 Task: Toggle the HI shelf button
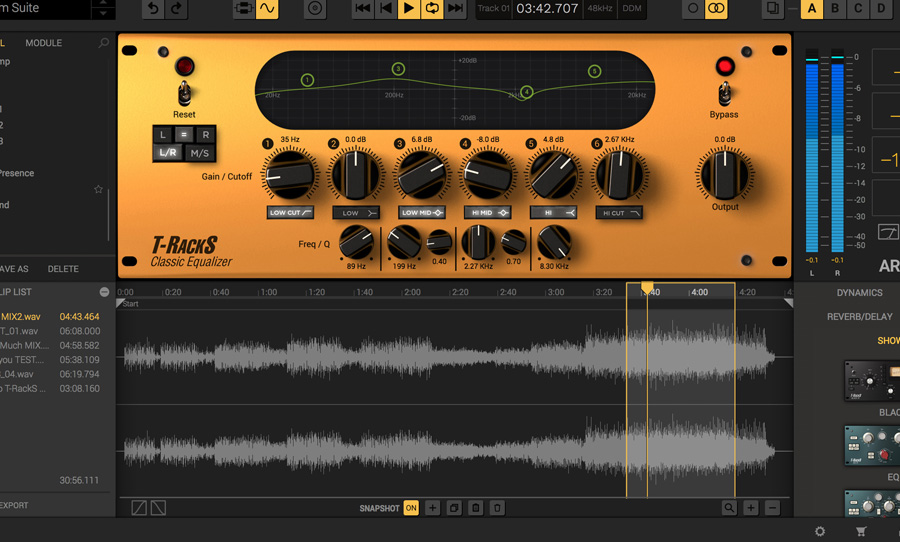pyautogui.click(x=553, y=213)
